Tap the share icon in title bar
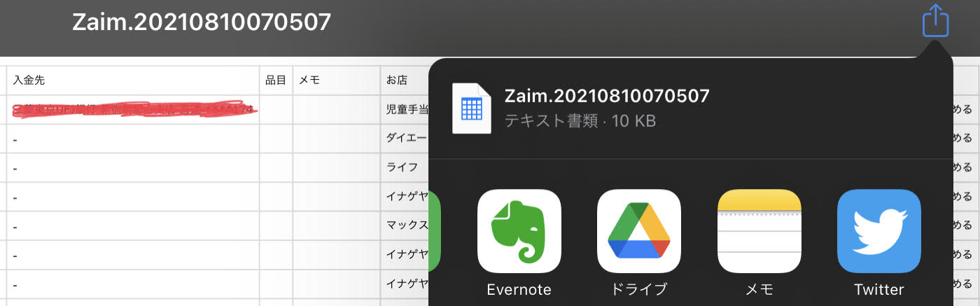 (935, 21)
